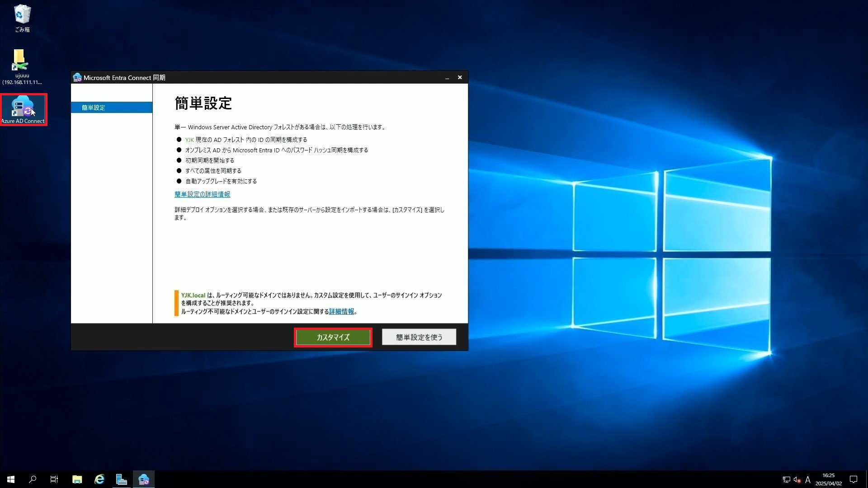
Task: Open the ごみ箱 recycle bin desktop icon
Action: pyautogui.click(x=22, y=19)
